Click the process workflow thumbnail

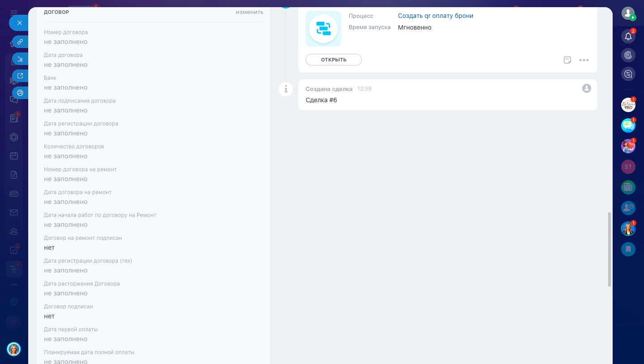point(323,29)
